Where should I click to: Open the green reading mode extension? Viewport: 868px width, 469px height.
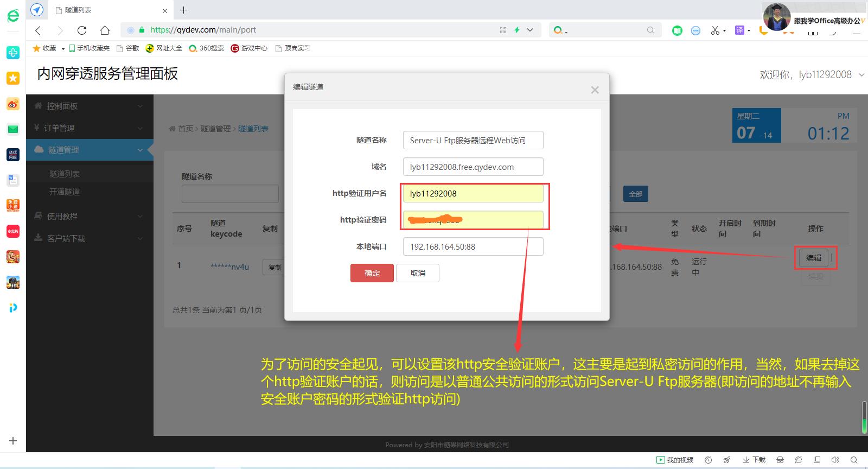(x=677, y=30)
